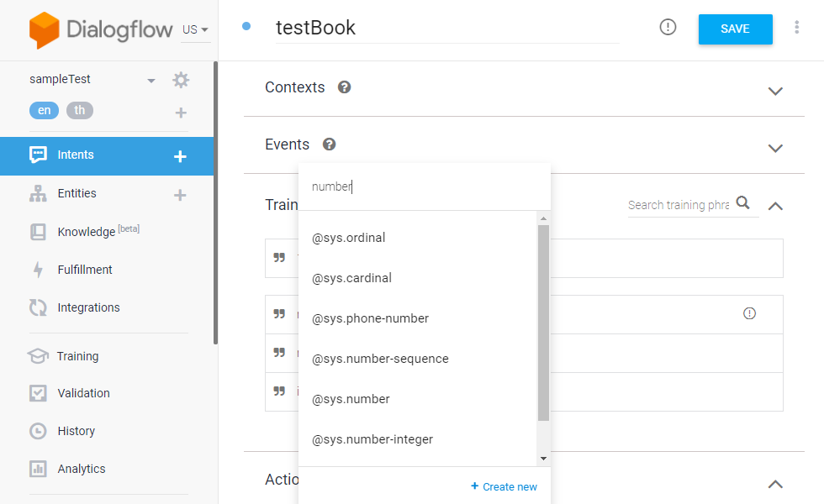
Task: Select @sys.number-sequence from the entity list
Action: (x=380, y=359)
